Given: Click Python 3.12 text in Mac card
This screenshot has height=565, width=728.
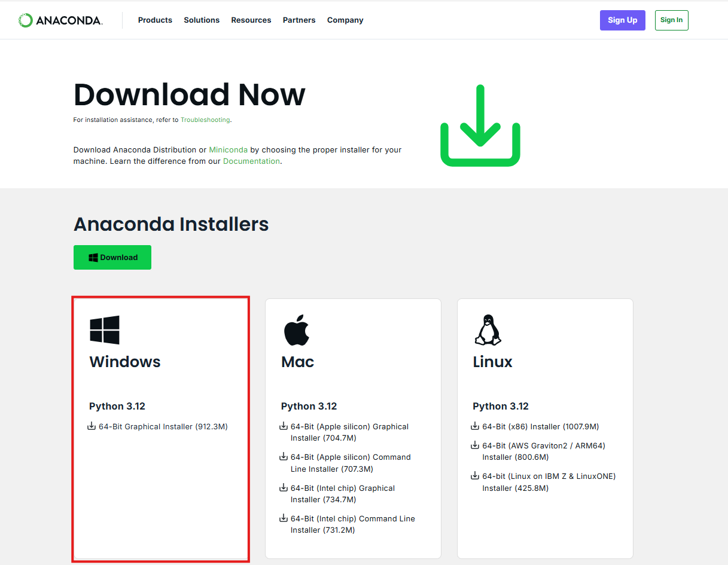Looking at the screenshot, I should (x=309, y=406).
